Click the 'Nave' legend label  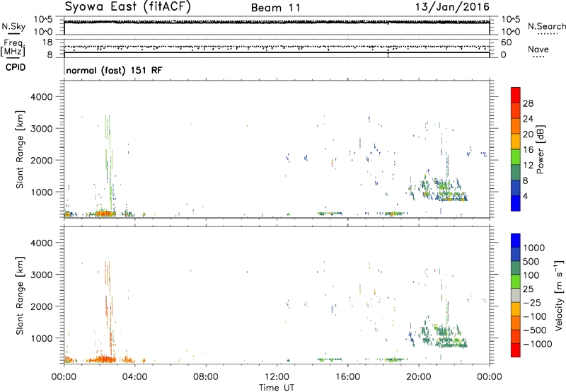click(x=538, y=50)
